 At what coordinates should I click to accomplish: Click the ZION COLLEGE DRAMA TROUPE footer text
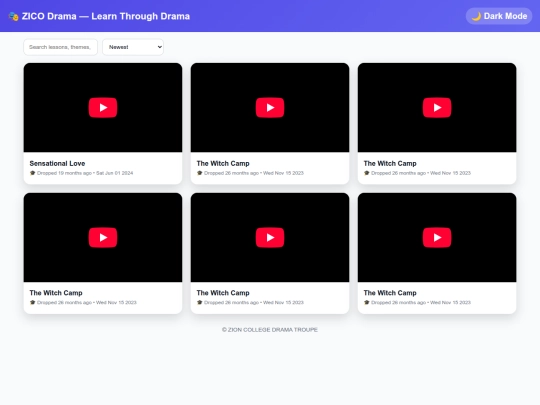click(x=270, y=330)
